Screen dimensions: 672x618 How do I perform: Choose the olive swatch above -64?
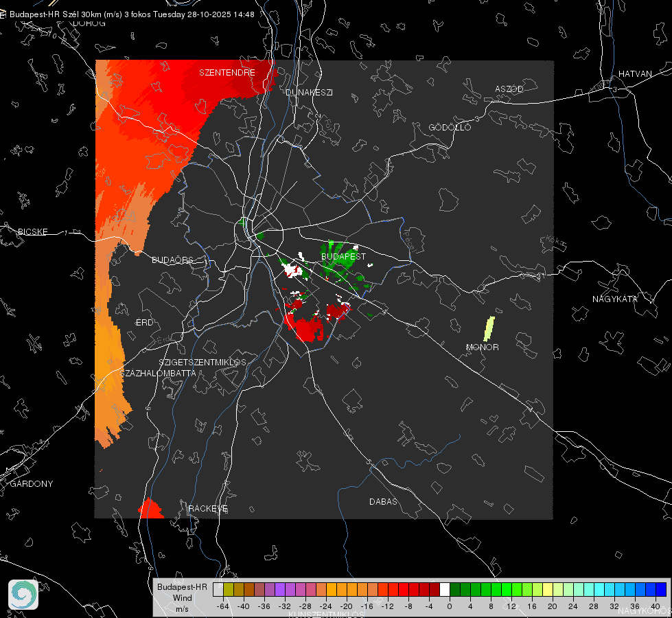[229, 590]
